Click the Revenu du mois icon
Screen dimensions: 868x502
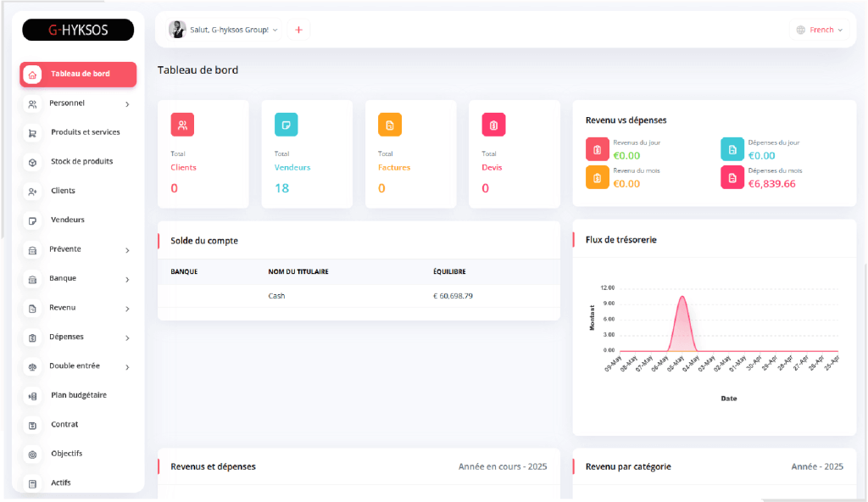[598, 177]
